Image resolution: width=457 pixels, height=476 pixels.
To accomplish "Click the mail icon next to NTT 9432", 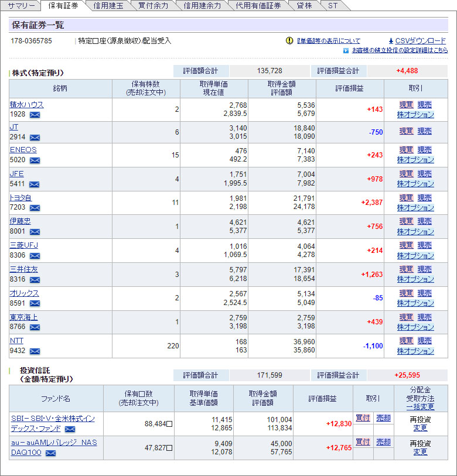I will click(35, 351).
